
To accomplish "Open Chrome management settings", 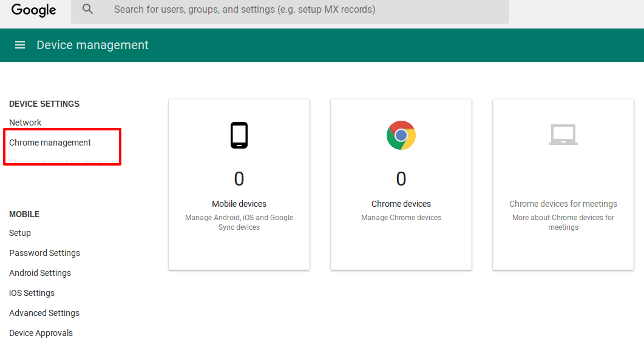I will 50,143.
